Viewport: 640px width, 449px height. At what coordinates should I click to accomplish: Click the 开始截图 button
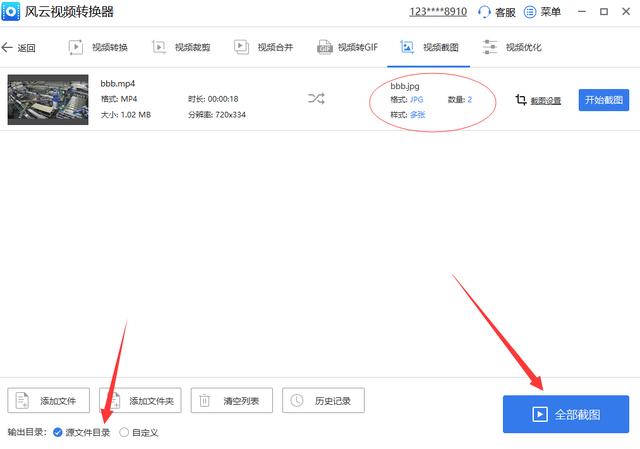(x=604, y=100)
